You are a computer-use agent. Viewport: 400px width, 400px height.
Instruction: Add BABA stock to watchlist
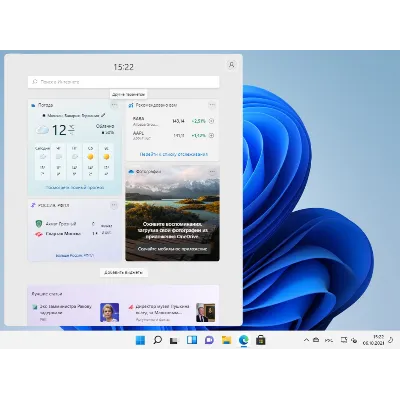tap(211, 121)
